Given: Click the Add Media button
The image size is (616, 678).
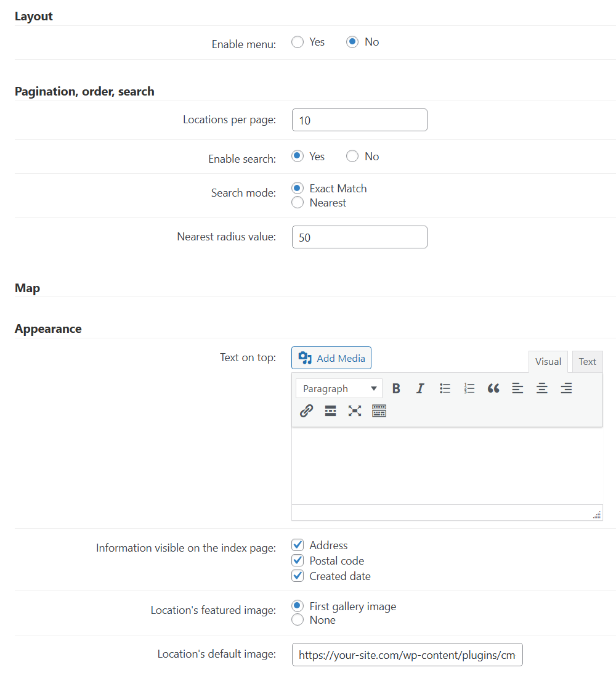Looking at the screenshot, I should point(331,358).
